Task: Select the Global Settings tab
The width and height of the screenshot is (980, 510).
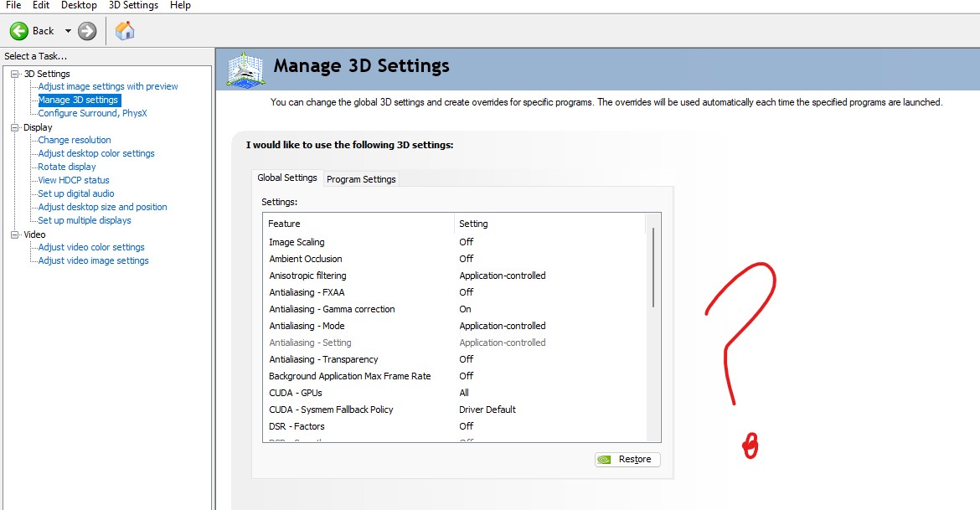Action: coord(287,178)
